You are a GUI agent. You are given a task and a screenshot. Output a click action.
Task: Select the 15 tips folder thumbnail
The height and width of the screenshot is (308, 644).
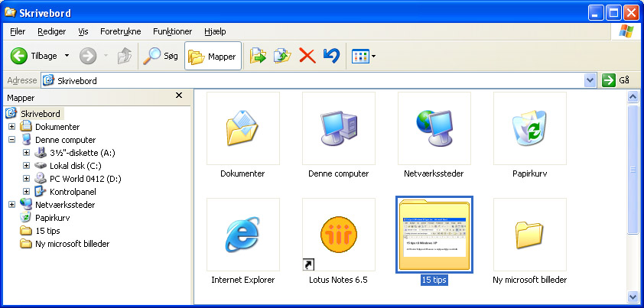pos(434,235)
